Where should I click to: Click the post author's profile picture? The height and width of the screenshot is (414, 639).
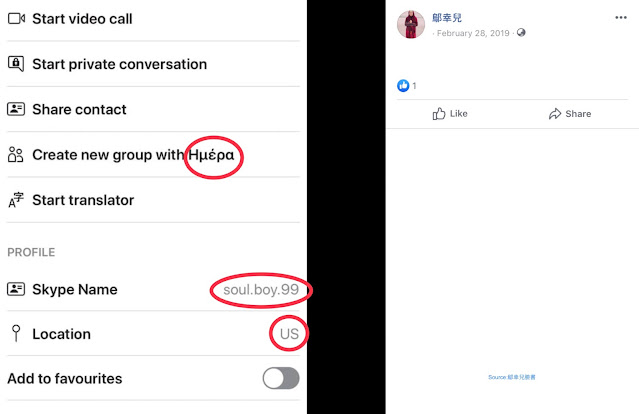point(411,24)
